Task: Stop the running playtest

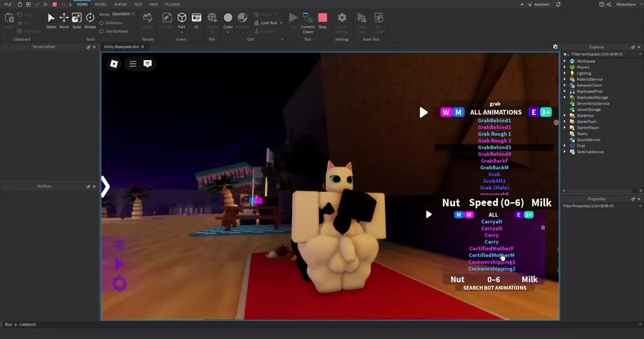Action: (322, 20)
